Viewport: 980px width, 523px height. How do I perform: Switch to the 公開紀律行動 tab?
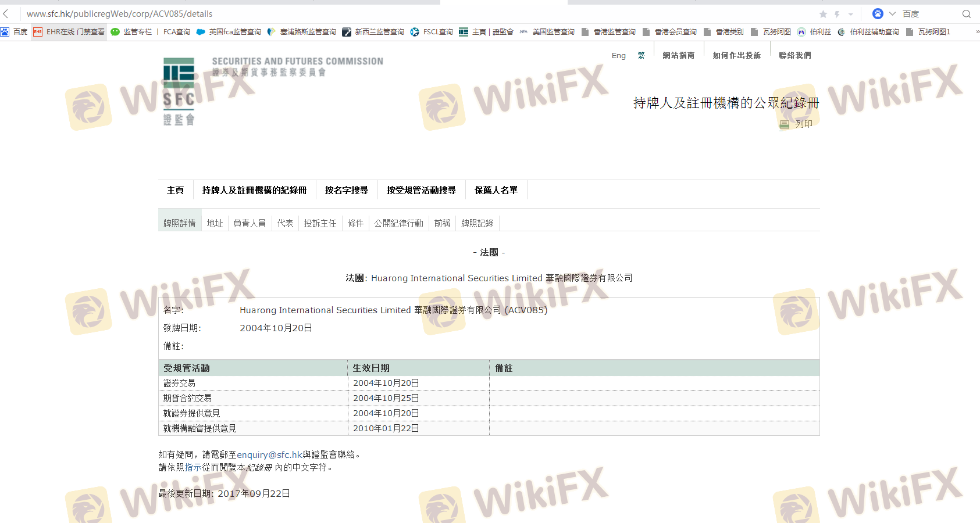click(x=399, y=223)
